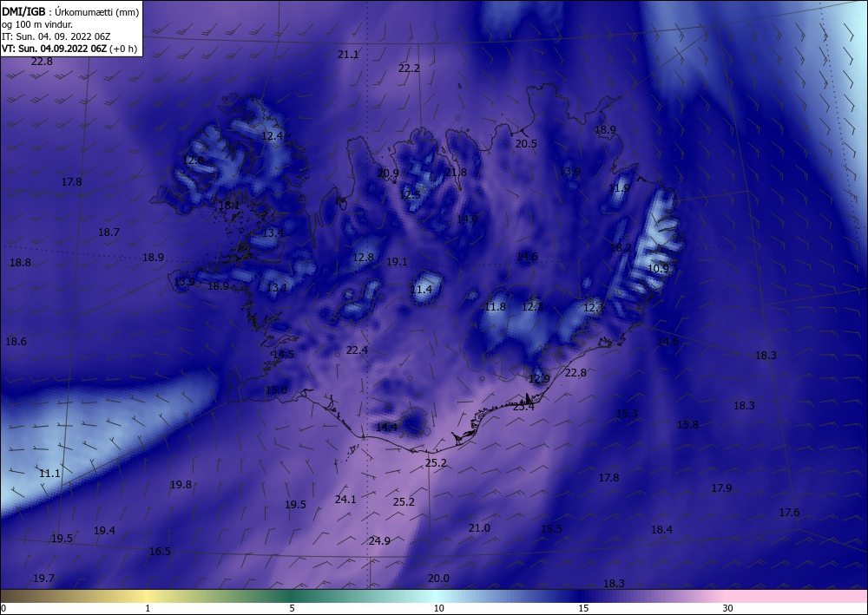Select the 14.5 value label
Screen dimensions: 868x615
(x=284, y=355)
